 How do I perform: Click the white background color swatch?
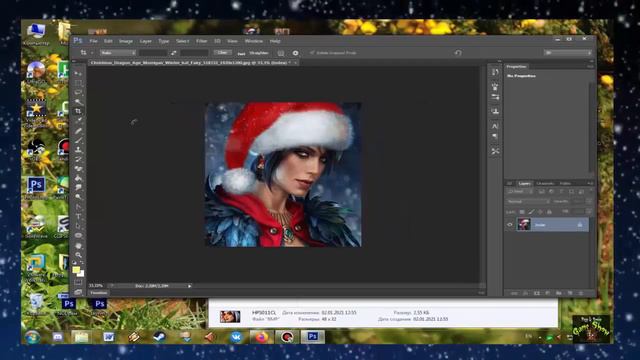click(x=82, y=274)
